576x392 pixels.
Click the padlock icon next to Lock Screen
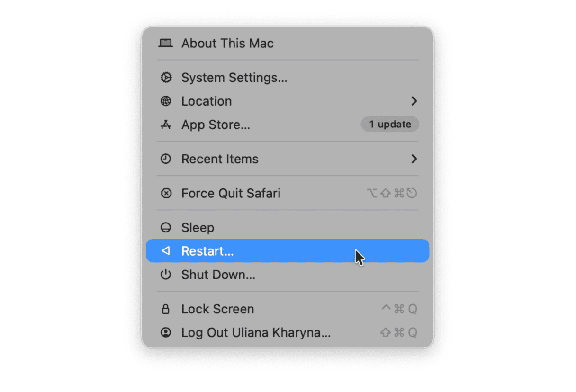coord(166,309)
